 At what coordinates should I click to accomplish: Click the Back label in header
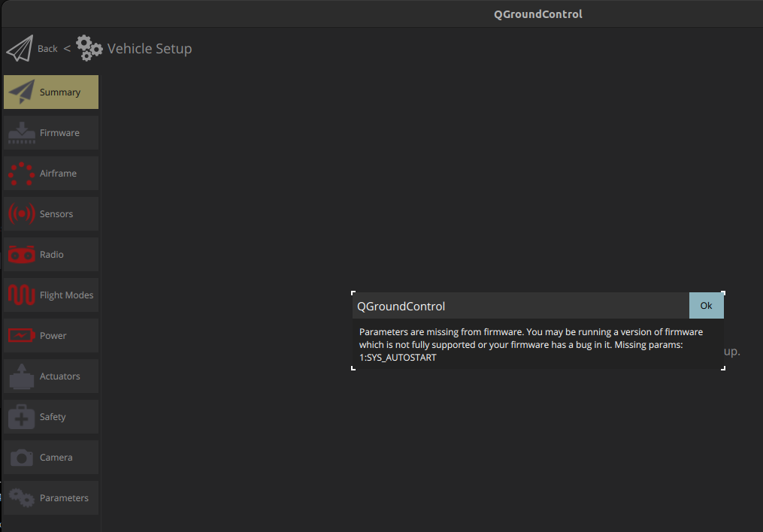47,49
